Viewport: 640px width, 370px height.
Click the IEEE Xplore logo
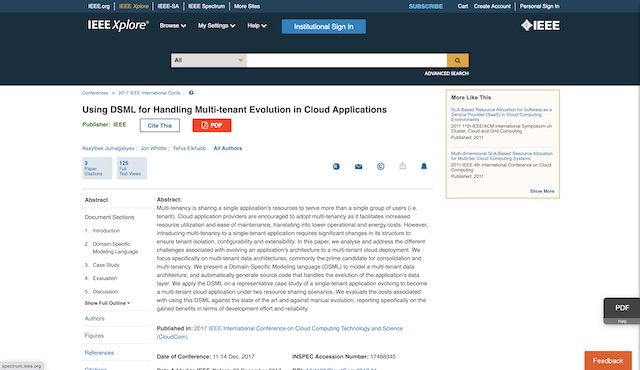[118, 26]
